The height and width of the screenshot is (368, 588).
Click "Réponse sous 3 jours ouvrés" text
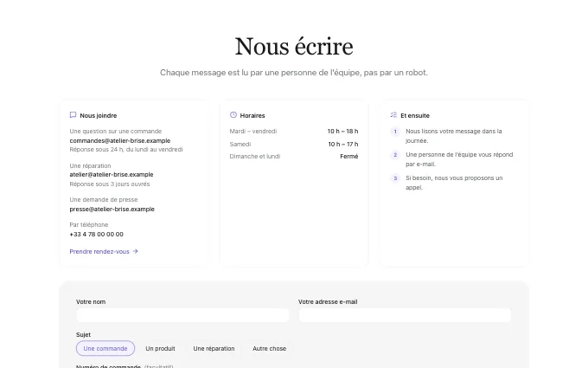point(110,184)
